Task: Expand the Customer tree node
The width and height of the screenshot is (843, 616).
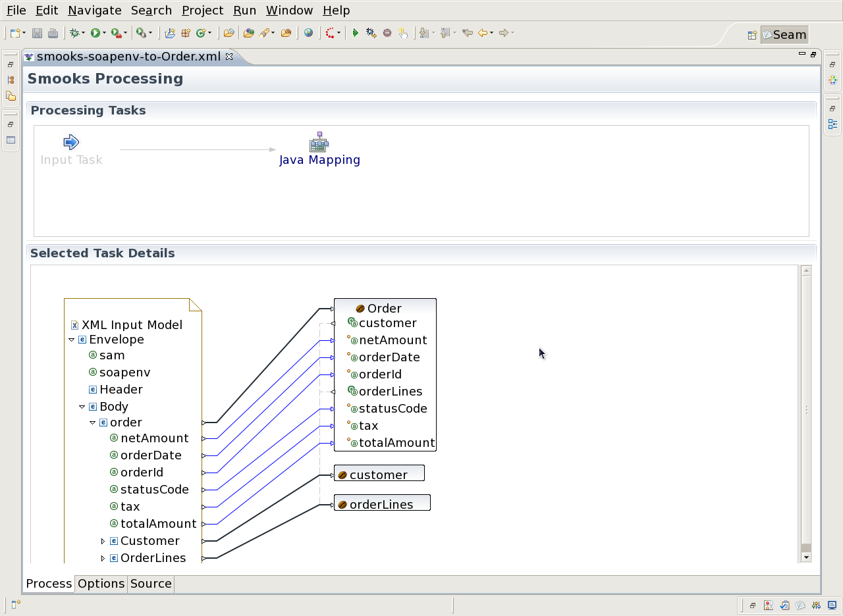Action: 103,542
